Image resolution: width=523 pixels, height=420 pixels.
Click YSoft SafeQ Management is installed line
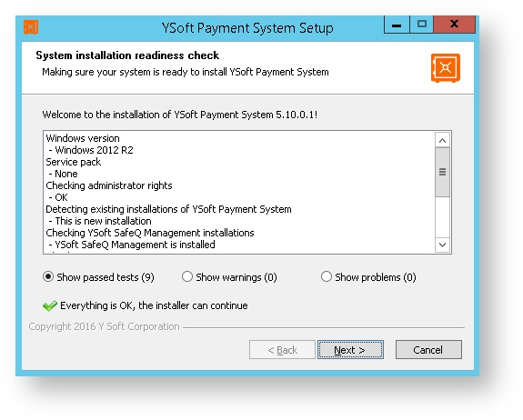pyautogui.click(x=132, y=245)
